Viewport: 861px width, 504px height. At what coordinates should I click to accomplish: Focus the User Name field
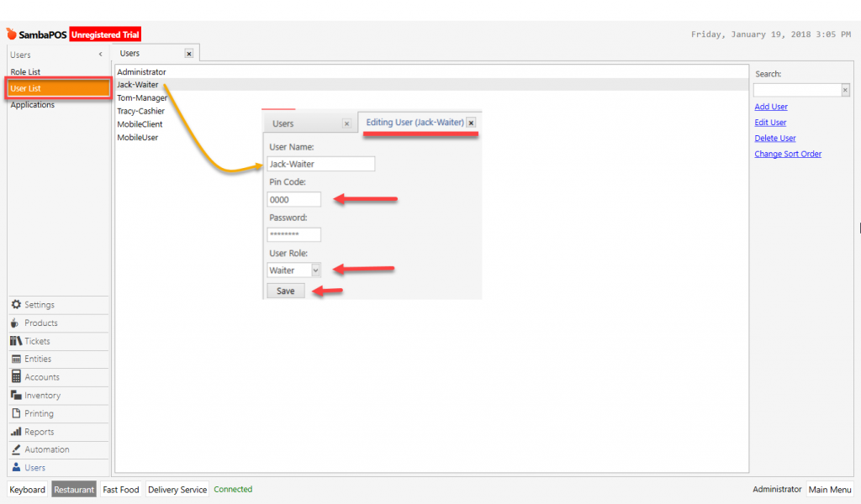click(321, 164)
